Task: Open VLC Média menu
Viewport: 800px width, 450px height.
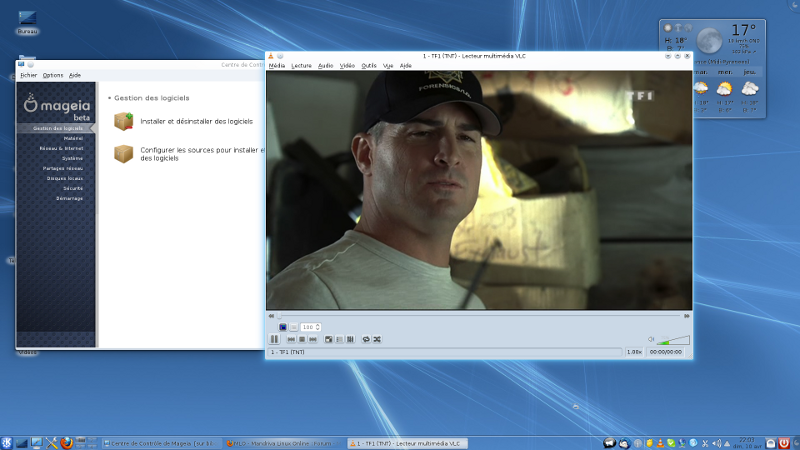Action: [277, 65]
